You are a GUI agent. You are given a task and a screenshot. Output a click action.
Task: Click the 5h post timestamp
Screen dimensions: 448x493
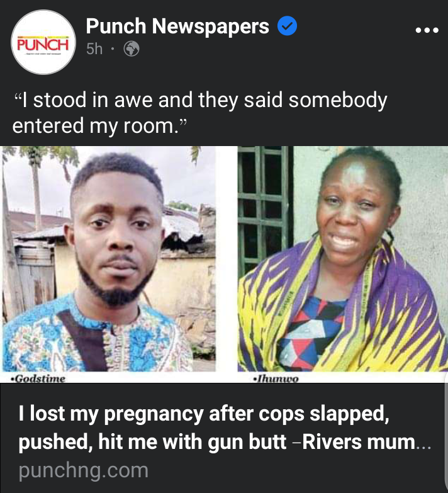pos(94,48)
